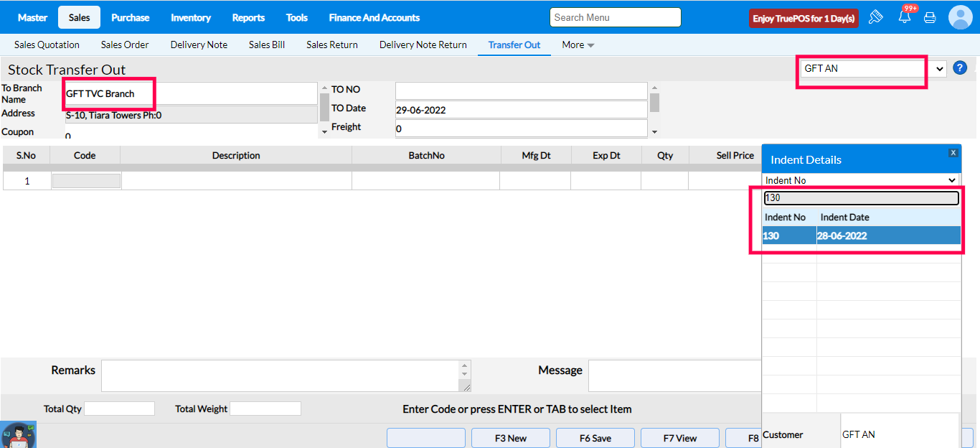
Task: Click left header panel scroll down arrow
Action: click(x=324, y=131)
